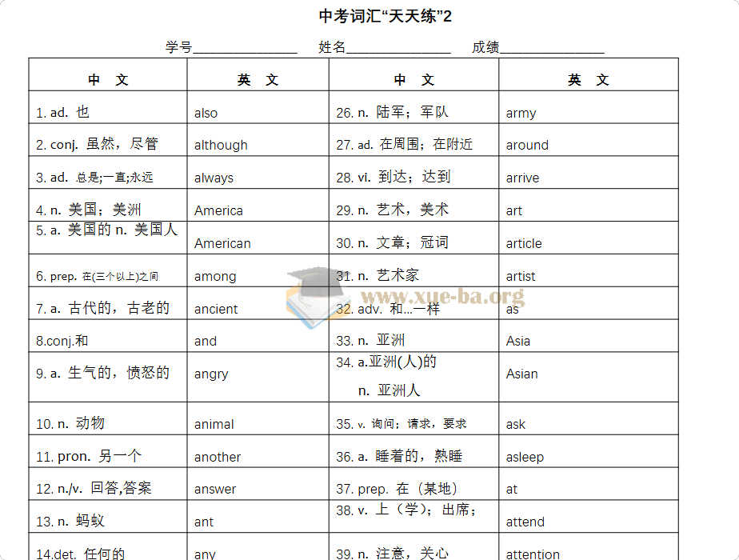Click entry '7. a. 古代的，古老的'
The height and width of the screenshot is (560, 739).
[x=102, y=308]
